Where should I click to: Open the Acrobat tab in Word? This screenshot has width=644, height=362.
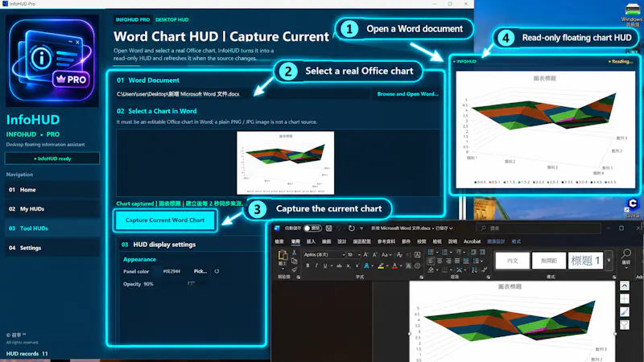472,241
